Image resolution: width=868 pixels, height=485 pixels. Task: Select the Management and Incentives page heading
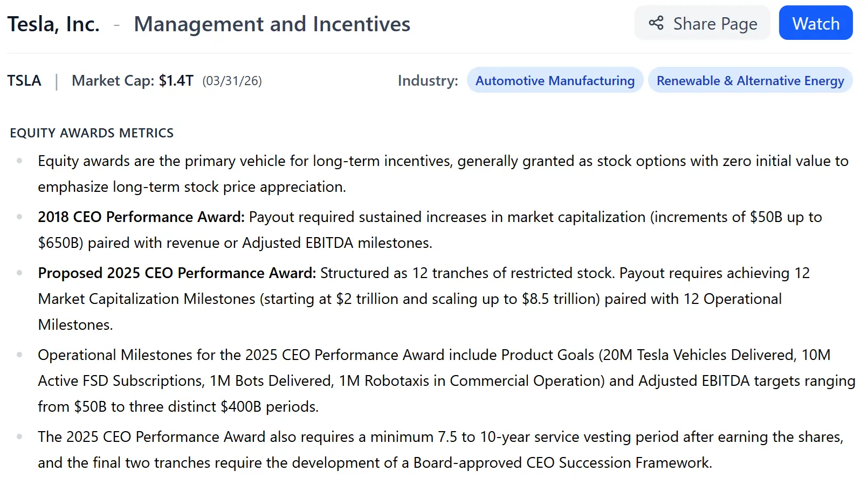pos(272,24)
